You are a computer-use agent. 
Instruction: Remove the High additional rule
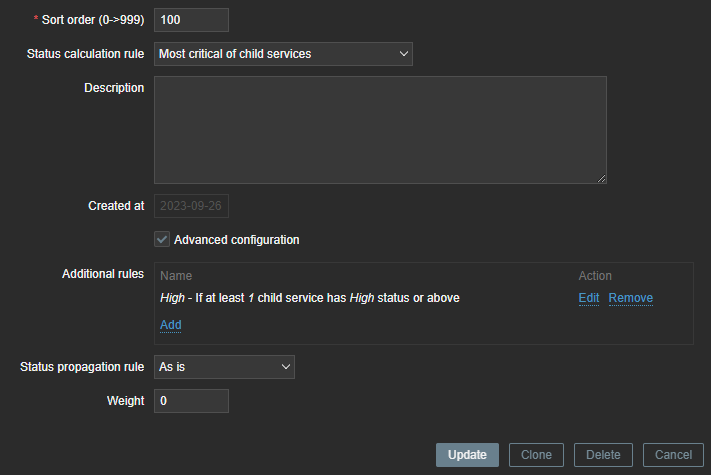(630, 298)
